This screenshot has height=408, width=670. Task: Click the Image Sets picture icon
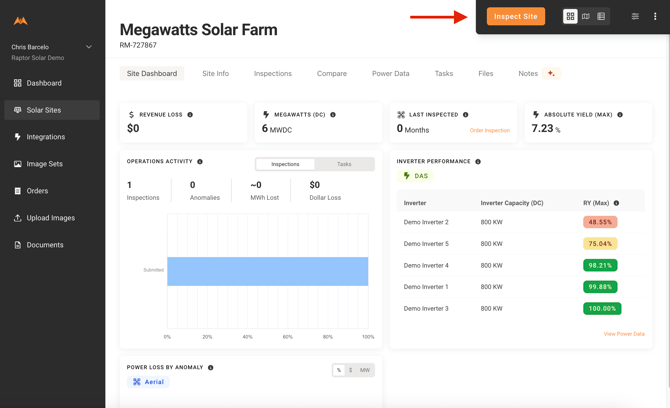tap(18, 164)
